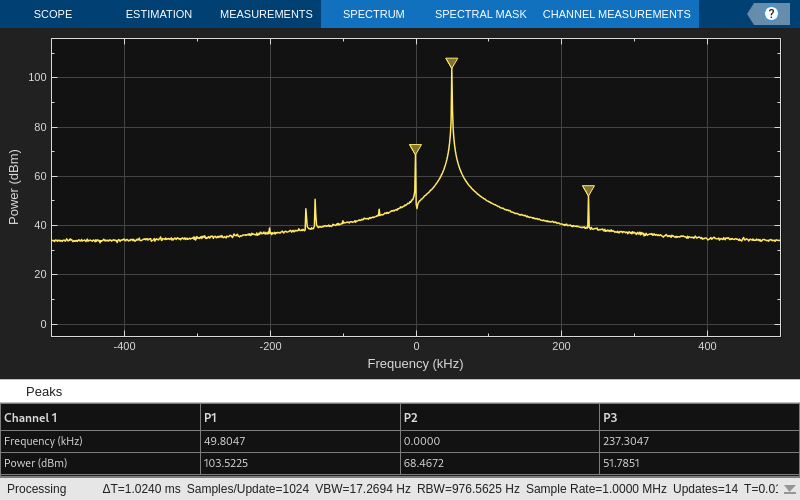
Task: Select the P3 frequency value 237.3047
Action: pyautogui.click(x=628, y=441)
